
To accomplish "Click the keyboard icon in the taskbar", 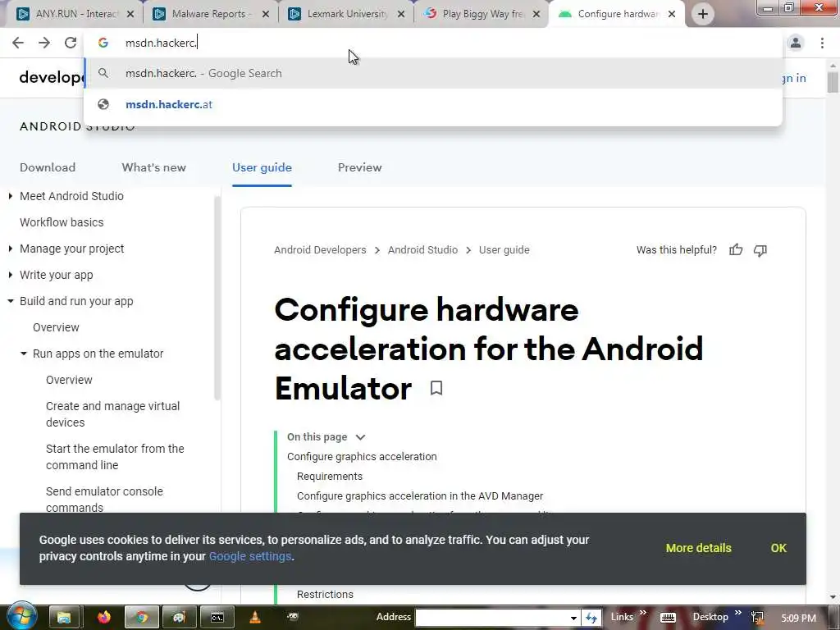I will [668, 618].
